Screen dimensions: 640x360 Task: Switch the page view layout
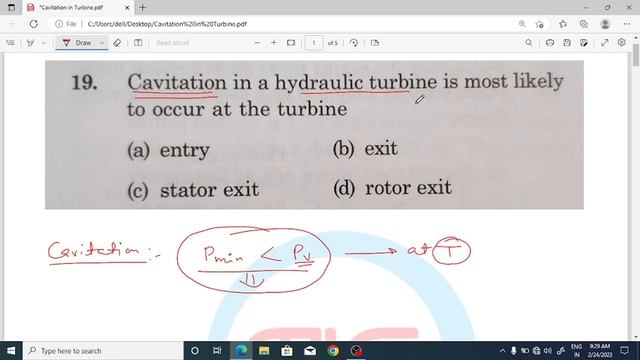375,42
